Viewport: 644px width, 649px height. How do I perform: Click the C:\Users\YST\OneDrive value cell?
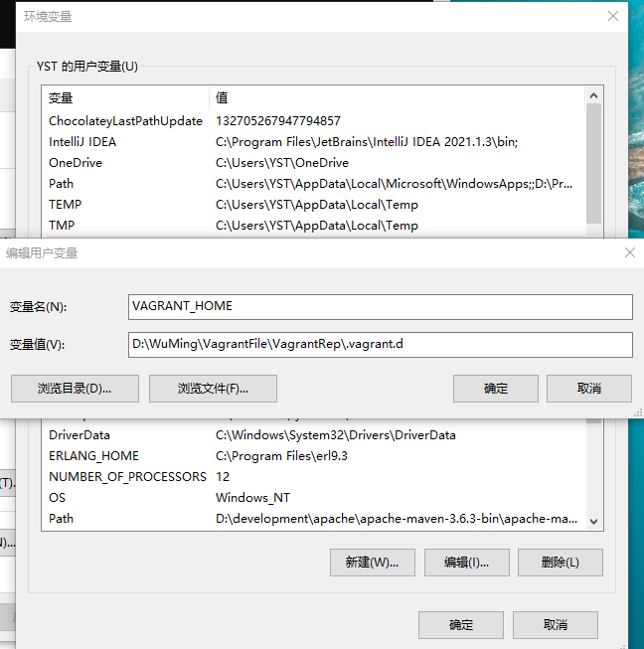click(282, 163)
